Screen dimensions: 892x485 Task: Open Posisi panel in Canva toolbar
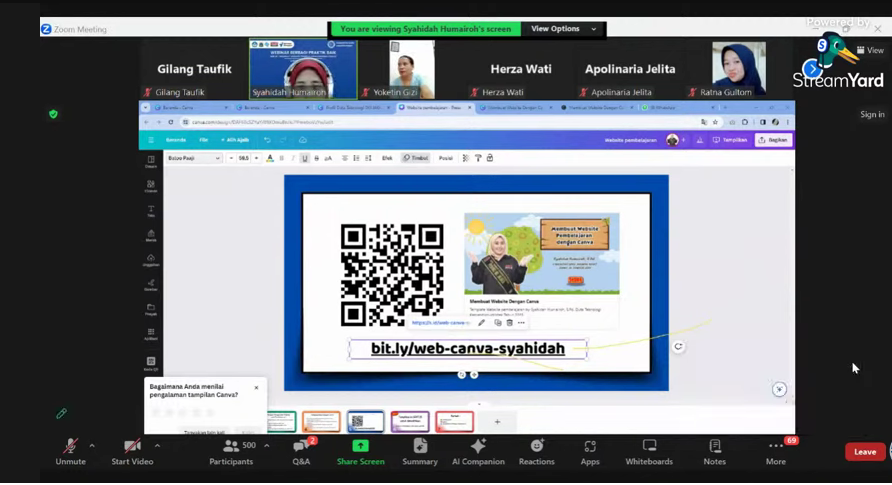[x=445, y=158]
